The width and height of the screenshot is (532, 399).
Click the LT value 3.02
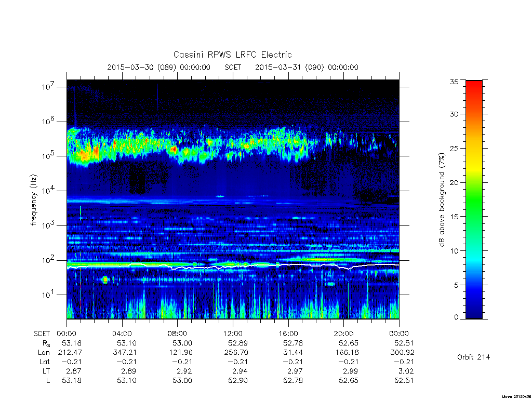[406, 371]
